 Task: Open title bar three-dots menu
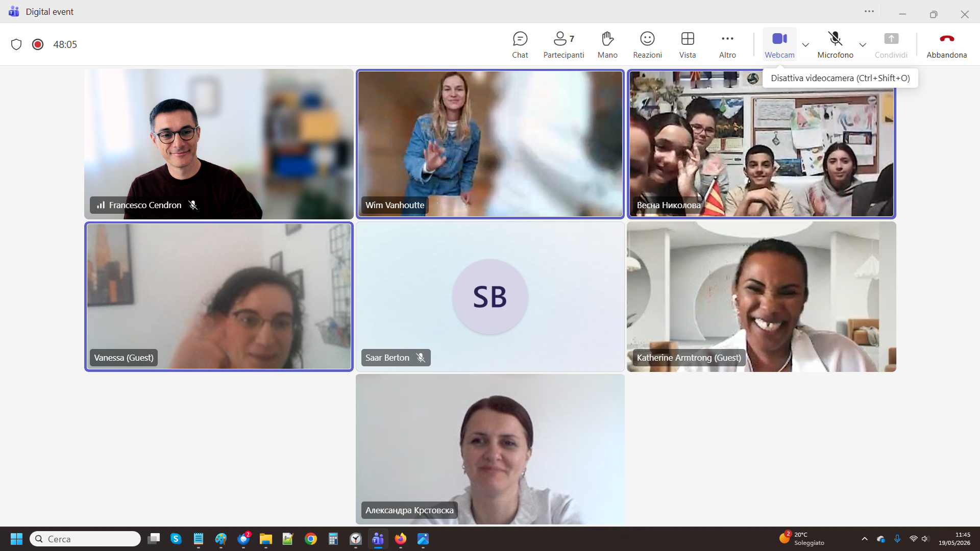pos(869,11)
